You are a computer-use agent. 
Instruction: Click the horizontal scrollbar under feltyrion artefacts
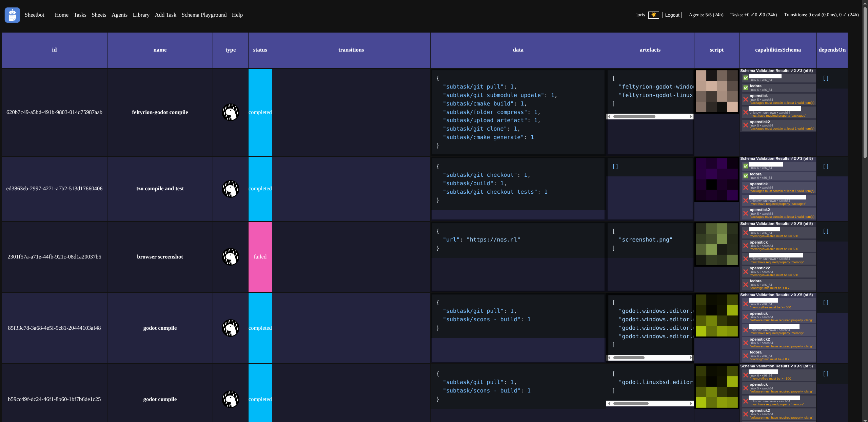pyautogui.click(x=634, y=116)
